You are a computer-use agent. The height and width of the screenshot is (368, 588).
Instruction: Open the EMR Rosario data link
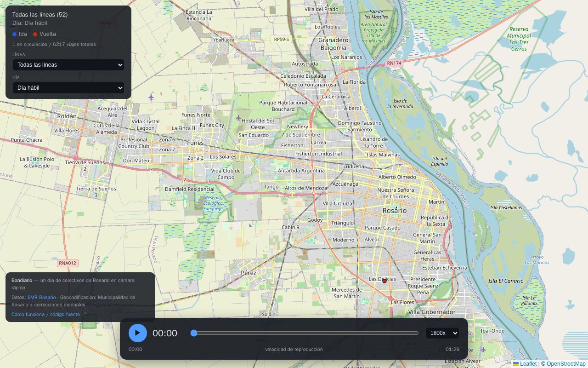click(42, 297)
